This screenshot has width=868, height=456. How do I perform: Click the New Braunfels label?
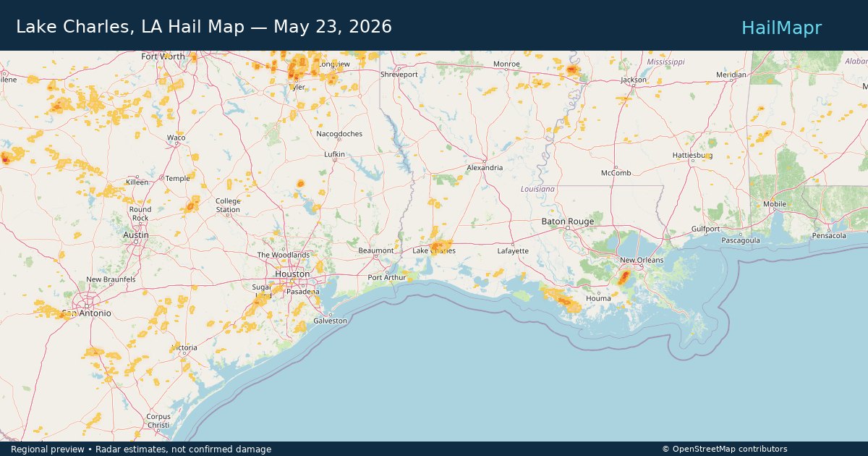[x=111, y=279]
